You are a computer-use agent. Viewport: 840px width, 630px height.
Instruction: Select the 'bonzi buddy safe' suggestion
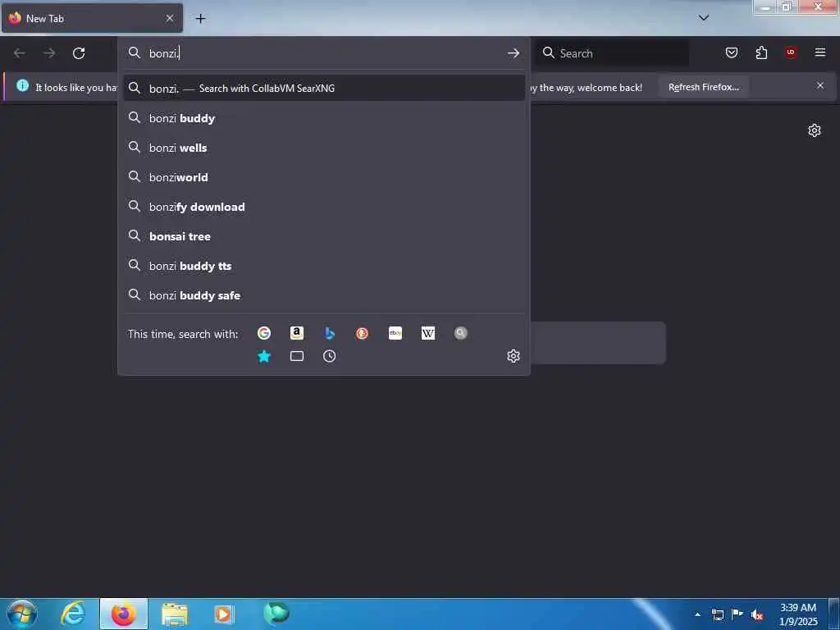[x=323, y=294]
